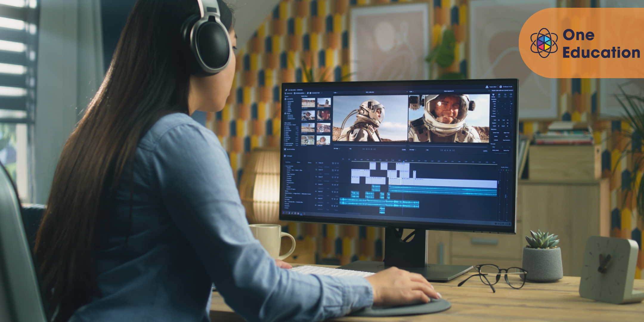Screen dimensions: 644x322
Task: Mute Audio 04 track with speaker icon
Action: [x=337, y=206]
